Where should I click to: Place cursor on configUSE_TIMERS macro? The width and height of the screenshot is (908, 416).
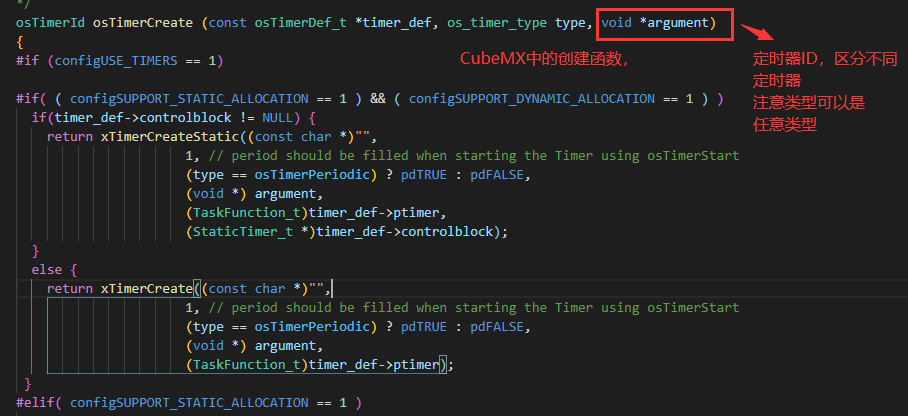[x=116, y=61]
